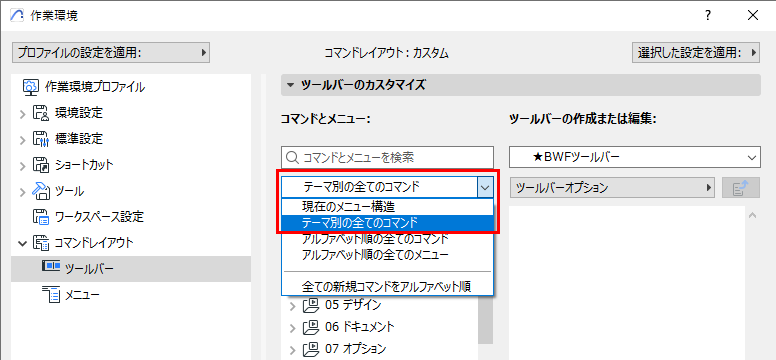Collapse the ツールバーのカスタマイズ section

pos(290,85)
